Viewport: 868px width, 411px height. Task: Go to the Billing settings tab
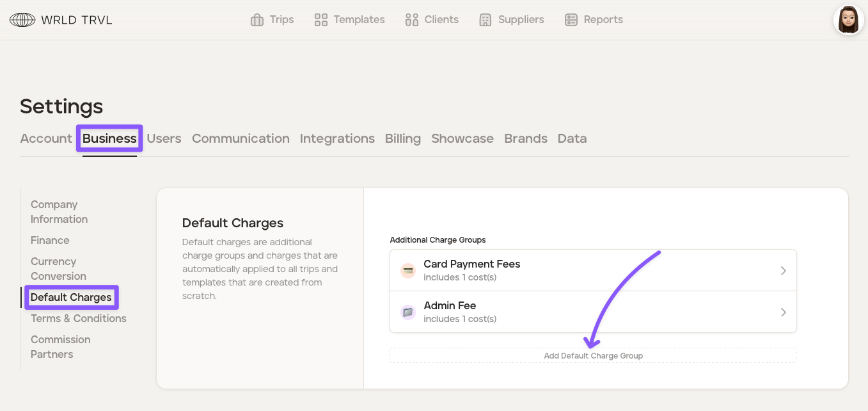402,138
